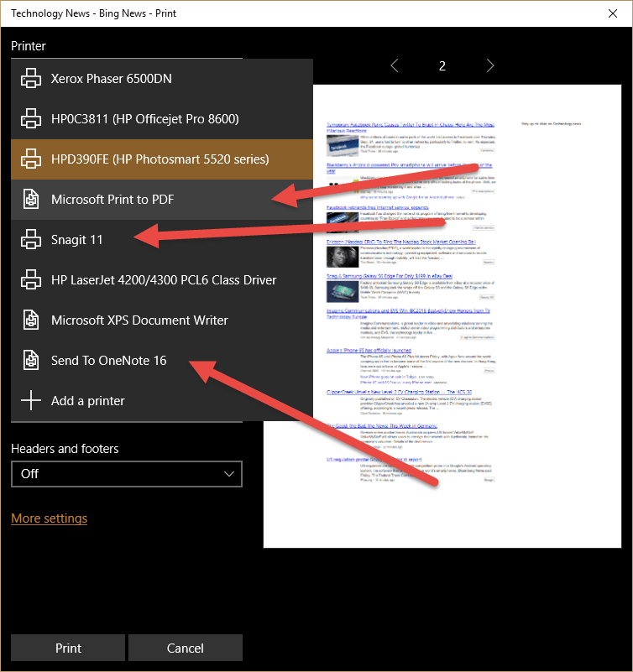Close the Print dialog window
This screenshot has width=633, height=672.
[x=613, y=13]
